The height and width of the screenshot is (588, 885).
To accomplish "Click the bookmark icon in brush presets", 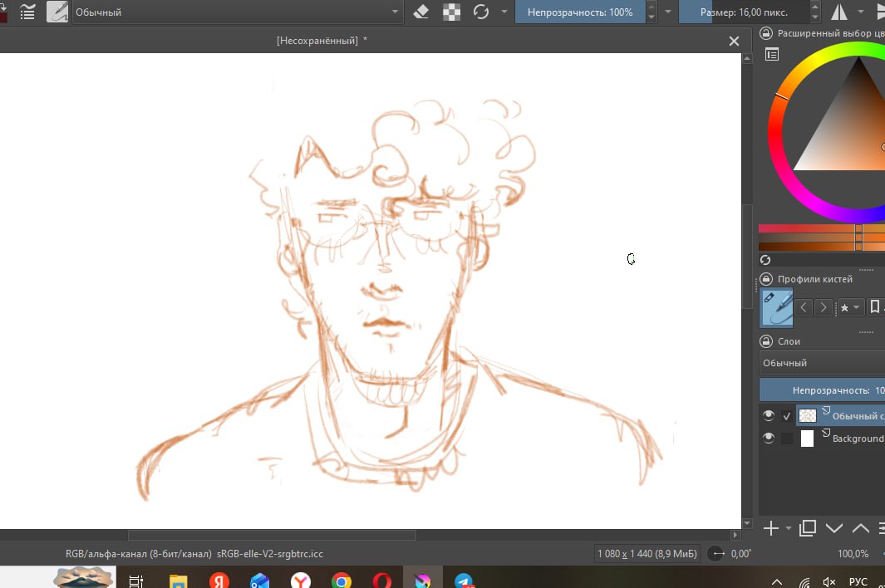I will 875,306.
